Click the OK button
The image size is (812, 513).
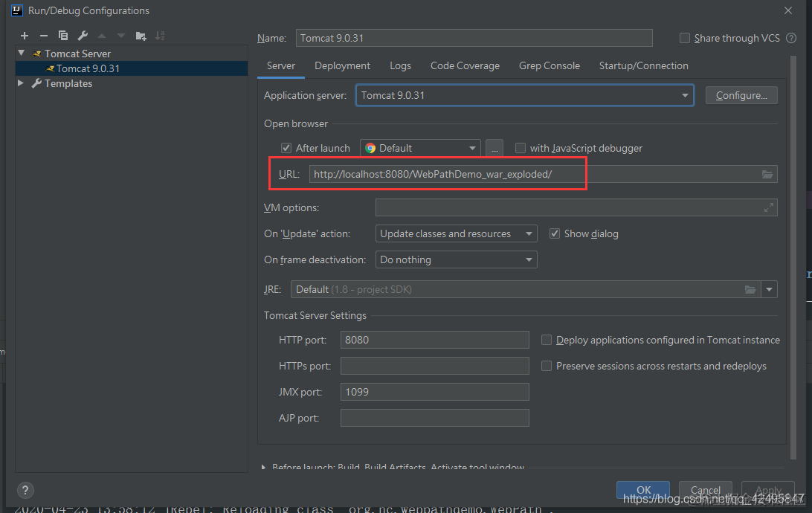tap(643, 490)
